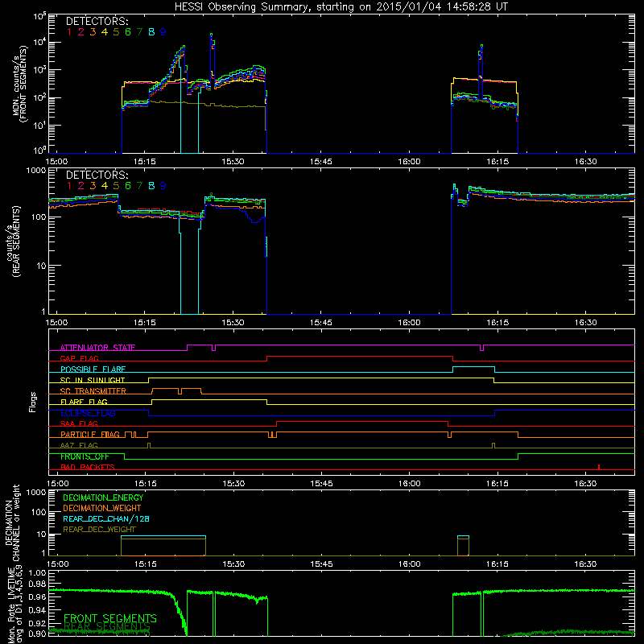Click the BAD_PACKETS flag label
644x644 pixels.
click(x=88, y=468)
